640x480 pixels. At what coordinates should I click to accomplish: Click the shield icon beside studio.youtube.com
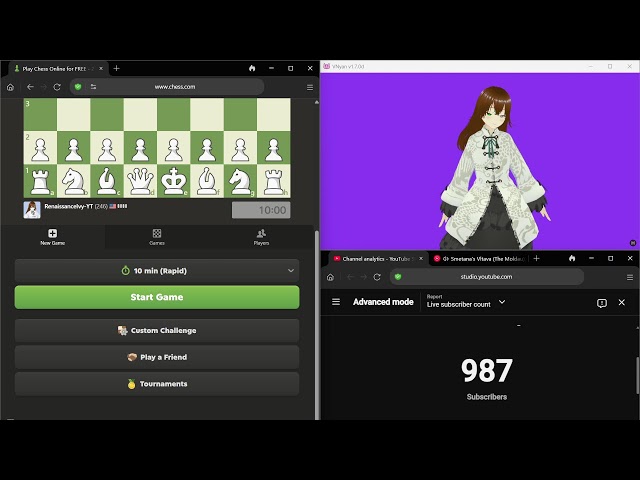click(x=398, y=277)
